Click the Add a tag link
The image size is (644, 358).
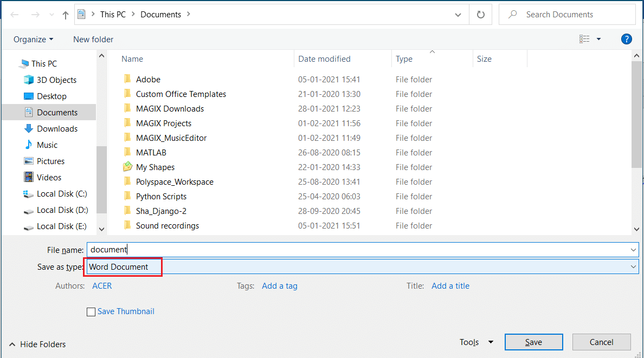[x=279, y=286]
